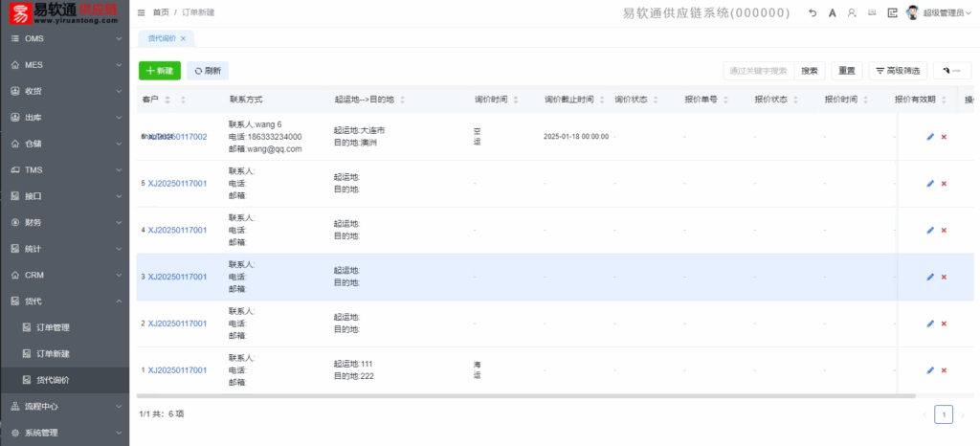The width and height of the screenshot is (980, 446).
Task: Edit inquiry row 2 via pencil icon
Action: coord(930,323)
